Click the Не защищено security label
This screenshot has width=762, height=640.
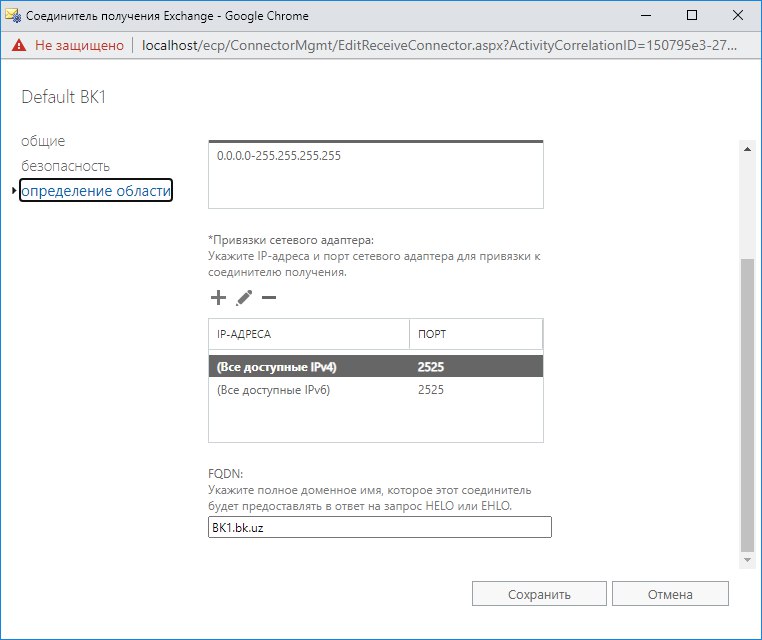79,45
